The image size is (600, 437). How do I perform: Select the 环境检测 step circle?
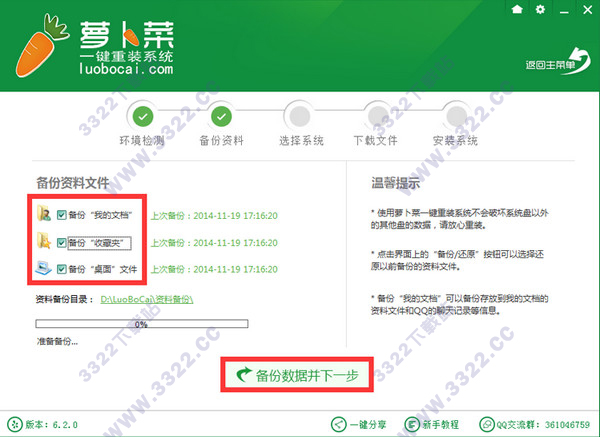click(x=143, y=116)
